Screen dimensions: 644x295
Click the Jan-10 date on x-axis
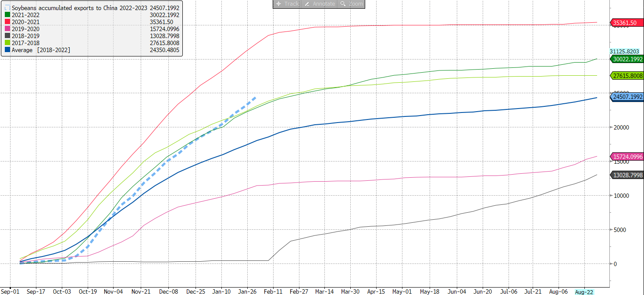tap(221, 291)
